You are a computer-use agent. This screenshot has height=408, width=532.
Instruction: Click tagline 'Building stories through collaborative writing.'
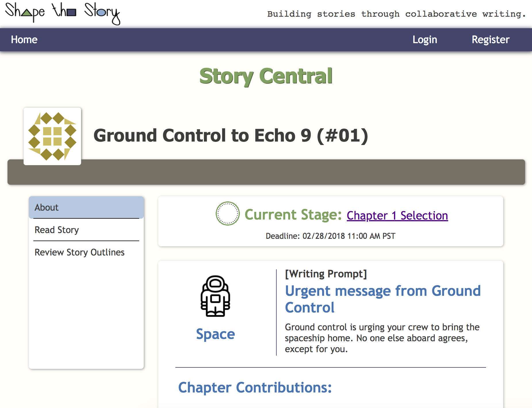pos(397,14)
